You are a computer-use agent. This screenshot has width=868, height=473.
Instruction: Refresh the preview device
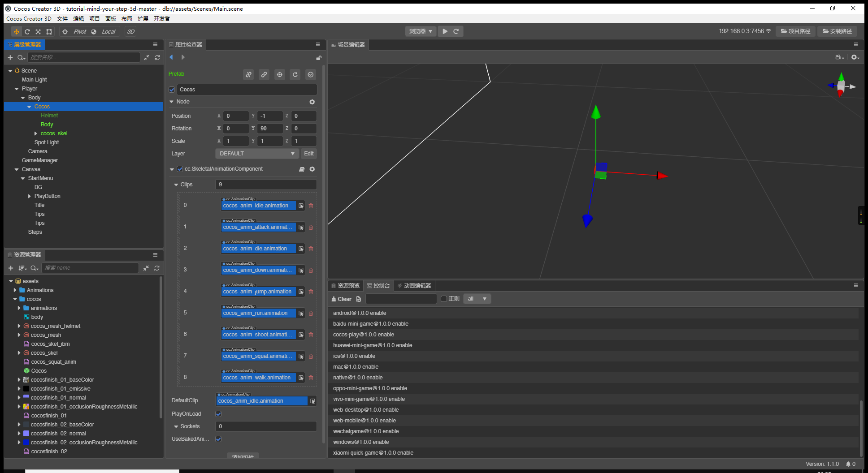(456, 31)
